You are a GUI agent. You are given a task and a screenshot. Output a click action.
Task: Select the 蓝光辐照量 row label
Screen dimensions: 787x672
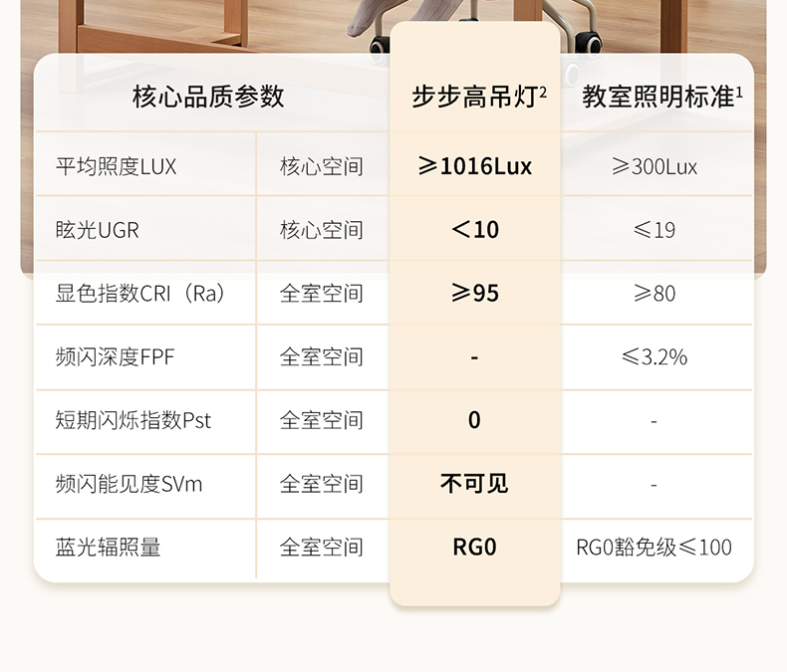click(x=109, y=547)
